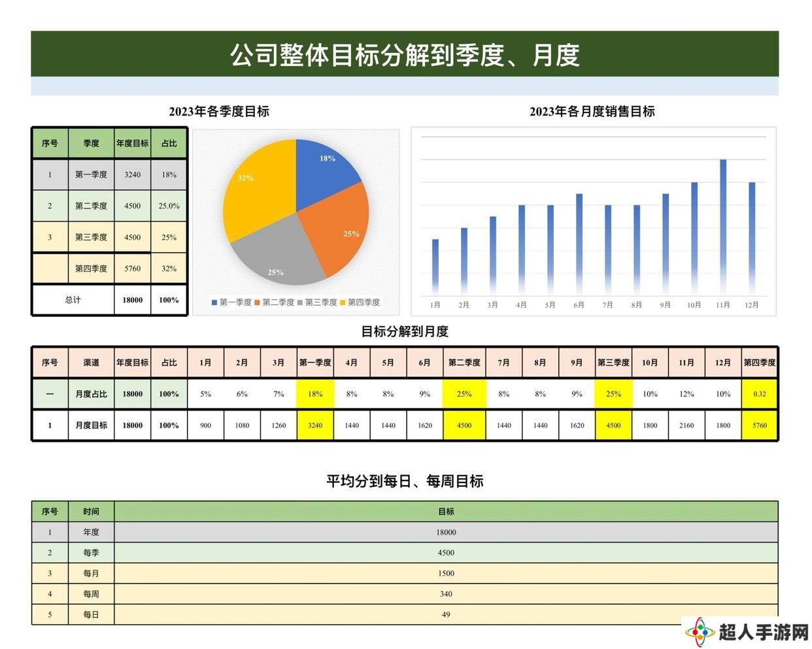Select the 渠道 column header
The height and width of the screenshot is (649, 812).
pos(91,363)
